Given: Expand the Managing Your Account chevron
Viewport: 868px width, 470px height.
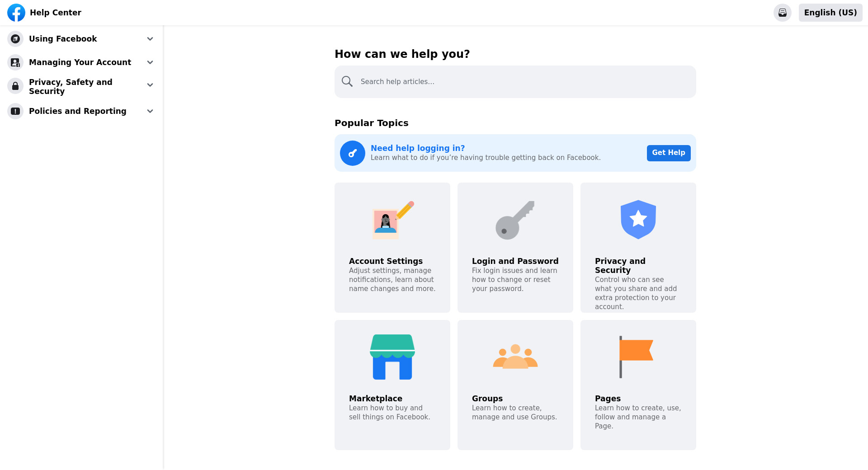Looking at the screenshot, I should (x=150, y=62).
